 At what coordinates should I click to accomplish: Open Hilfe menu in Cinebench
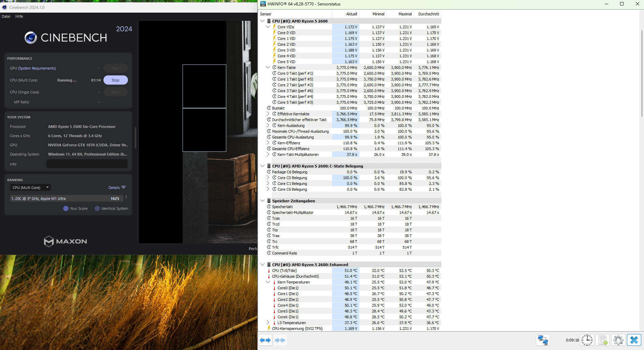(19, 16)
